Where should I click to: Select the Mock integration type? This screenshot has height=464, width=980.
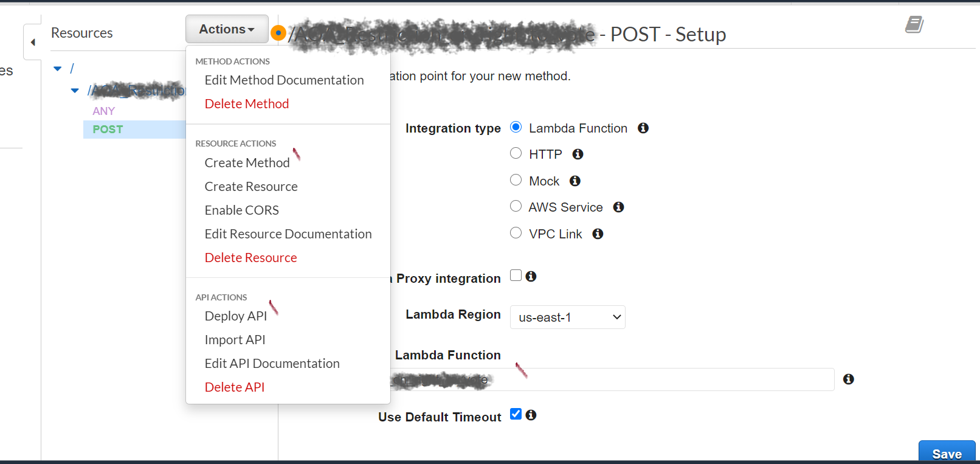click(516, 180)
